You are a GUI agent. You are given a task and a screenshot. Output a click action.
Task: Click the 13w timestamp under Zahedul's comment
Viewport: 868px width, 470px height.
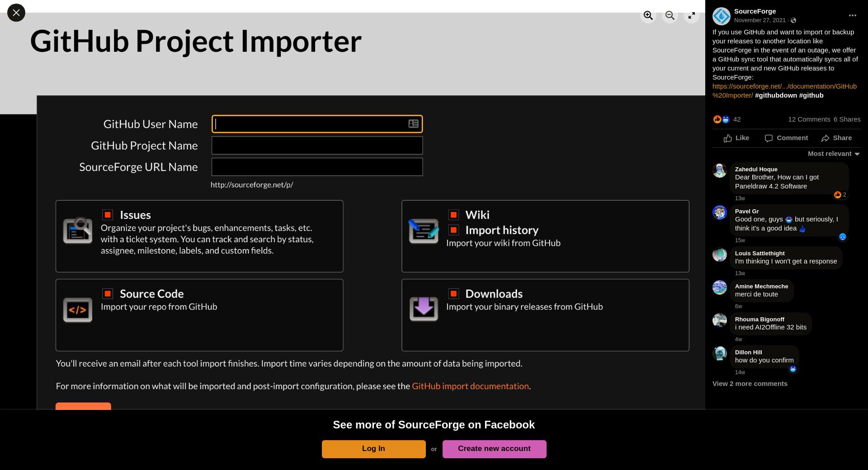point(740,198)
